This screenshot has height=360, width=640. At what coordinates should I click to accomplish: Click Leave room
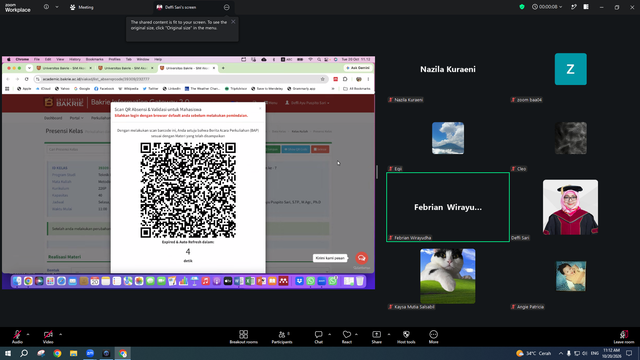(624, 337)
